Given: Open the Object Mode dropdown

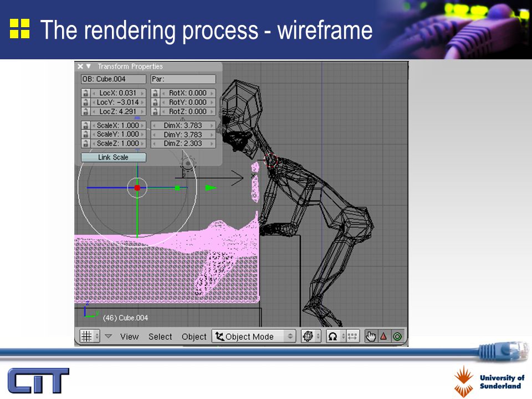Looking at the screenshot, I should pos(253,336).
